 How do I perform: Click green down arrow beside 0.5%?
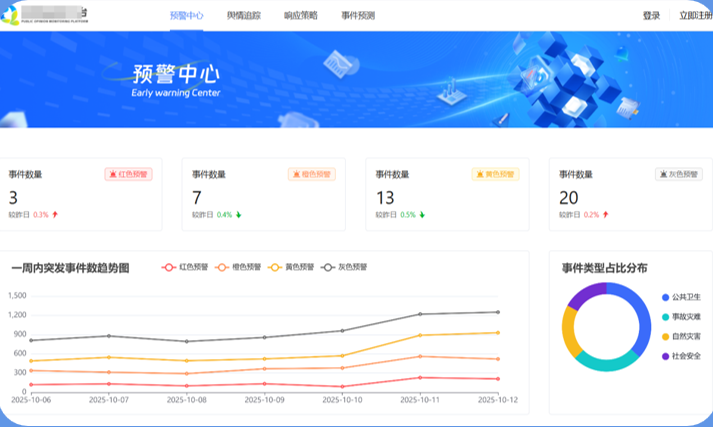(x=422, y=215)
